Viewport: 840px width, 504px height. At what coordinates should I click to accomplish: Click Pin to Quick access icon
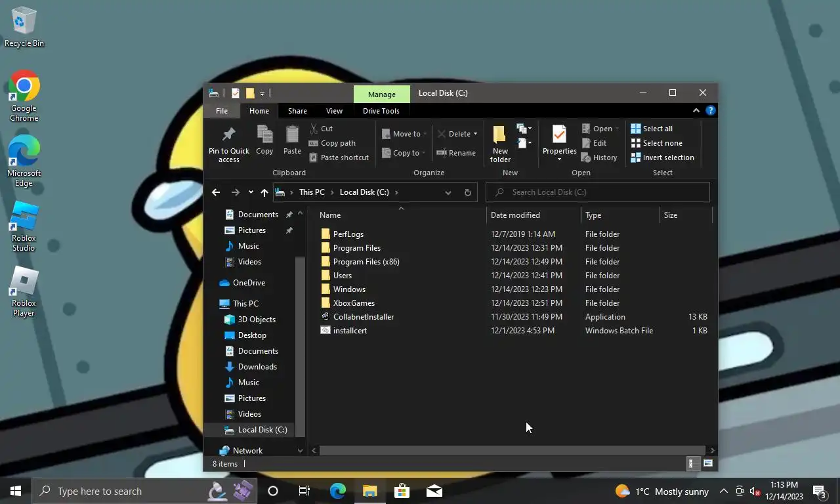point(228,135)
